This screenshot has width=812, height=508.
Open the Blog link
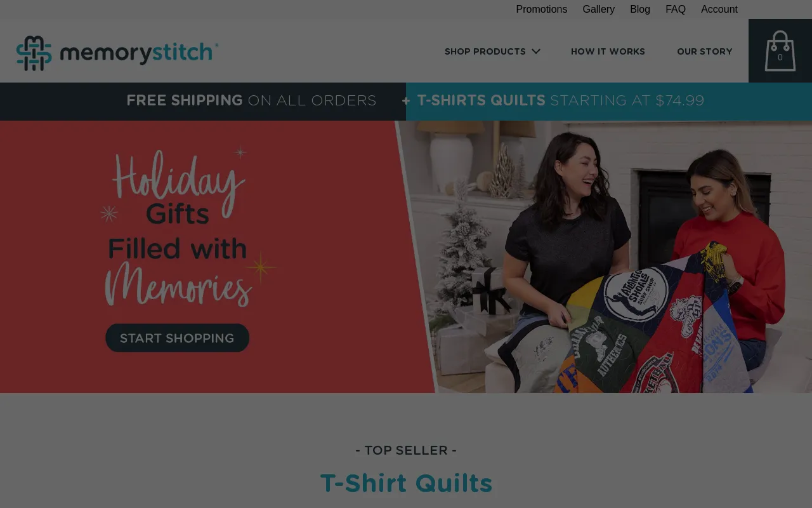tap(640, 9)
